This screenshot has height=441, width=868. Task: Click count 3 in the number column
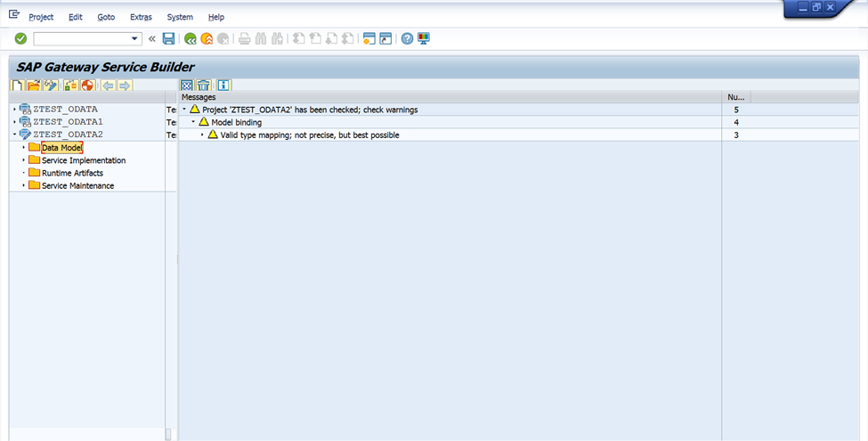point(736,135)
